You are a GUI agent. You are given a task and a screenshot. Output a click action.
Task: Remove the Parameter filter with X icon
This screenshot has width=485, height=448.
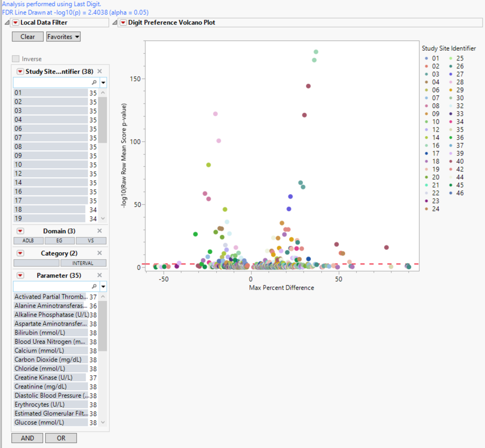tap(100, 275)
